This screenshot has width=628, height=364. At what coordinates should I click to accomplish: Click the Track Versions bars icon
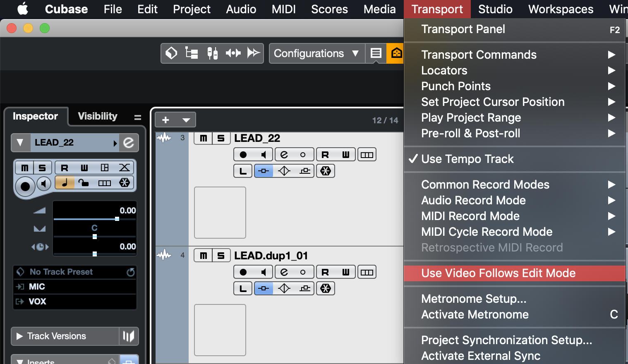pyautogui.click(x=129, y=336)
